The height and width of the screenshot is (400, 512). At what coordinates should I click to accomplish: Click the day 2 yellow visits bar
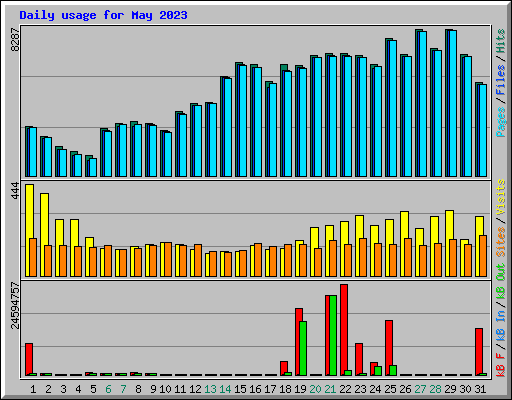click(x=44, y=235)
